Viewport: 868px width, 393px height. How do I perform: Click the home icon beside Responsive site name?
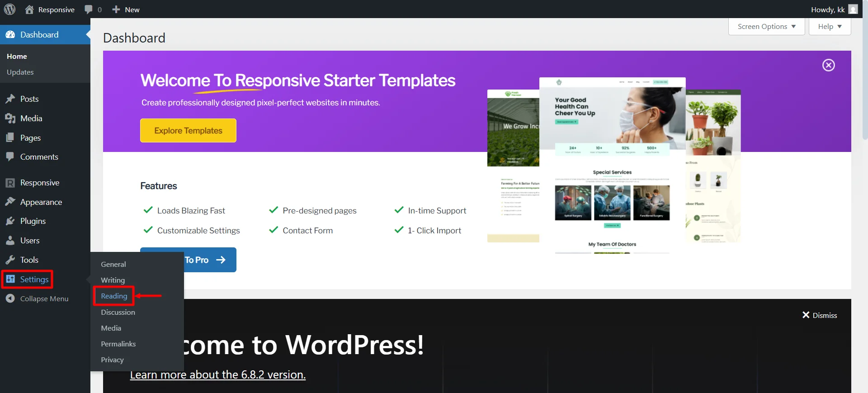29,9
